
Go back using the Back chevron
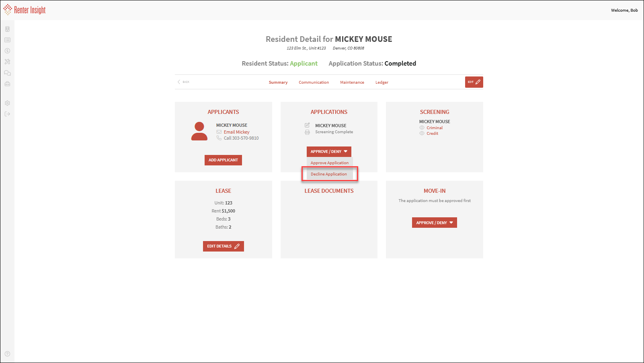(183, 82)
